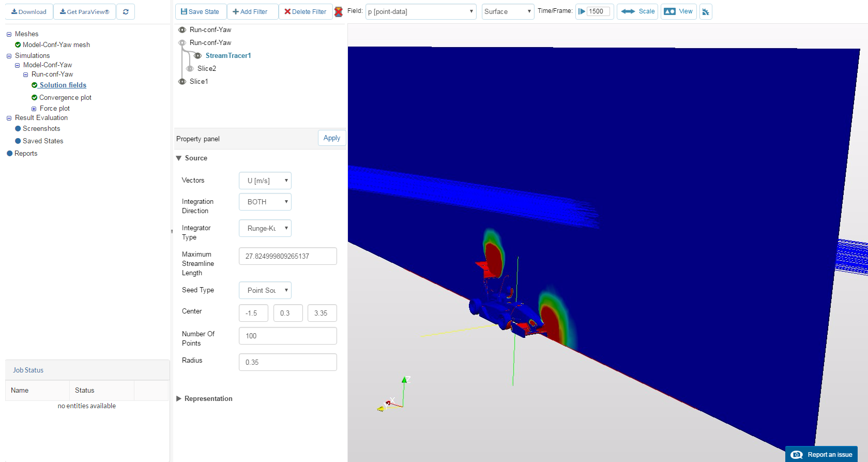Click the Name column header

pos(37,391)
